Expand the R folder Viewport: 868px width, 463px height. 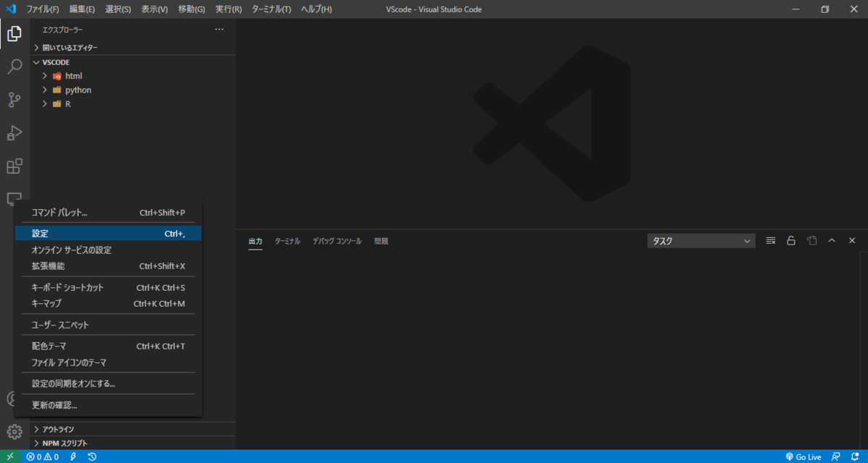pyautogui.click(x=135, y=104)
